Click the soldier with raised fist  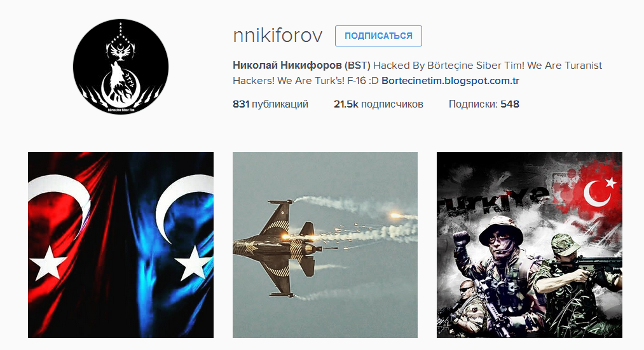click(497, 267)
